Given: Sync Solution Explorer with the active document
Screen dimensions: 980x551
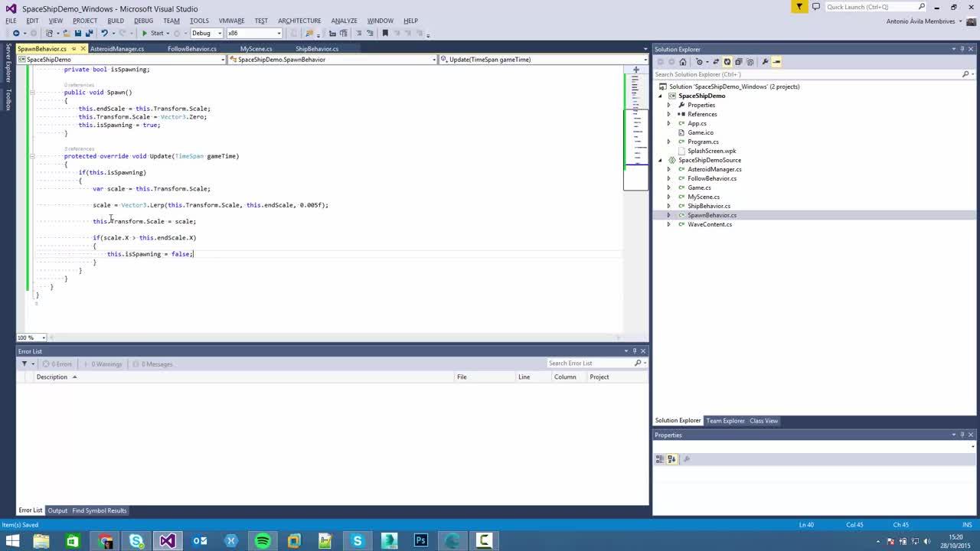Looking at the screenshot, I should click(x=715, y=61).
